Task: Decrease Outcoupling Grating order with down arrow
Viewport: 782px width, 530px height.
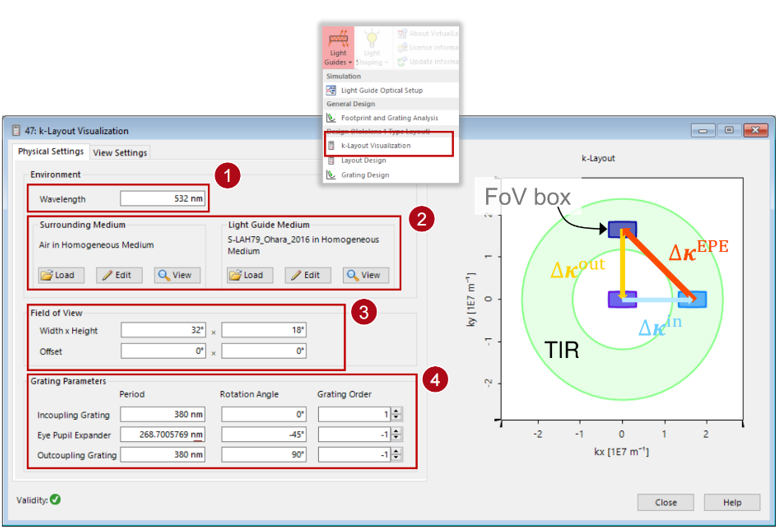Action: pyautogui.click(x=396, y=458)
